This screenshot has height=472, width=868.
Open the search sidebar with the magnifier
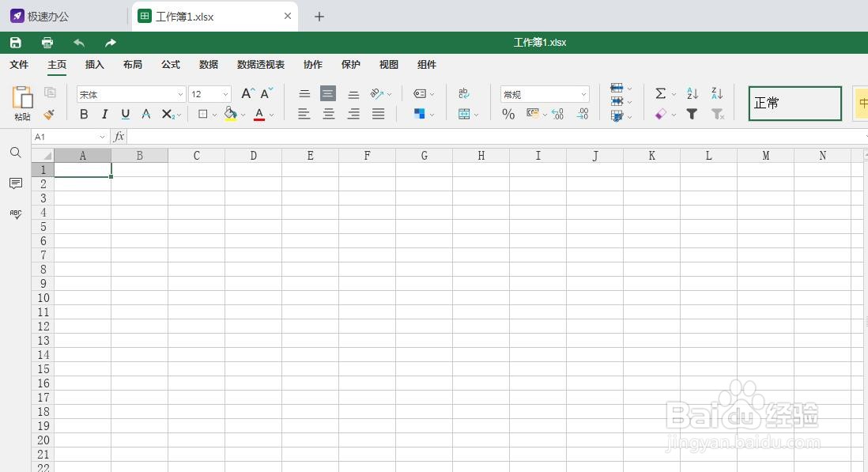(x=16, y=153)
